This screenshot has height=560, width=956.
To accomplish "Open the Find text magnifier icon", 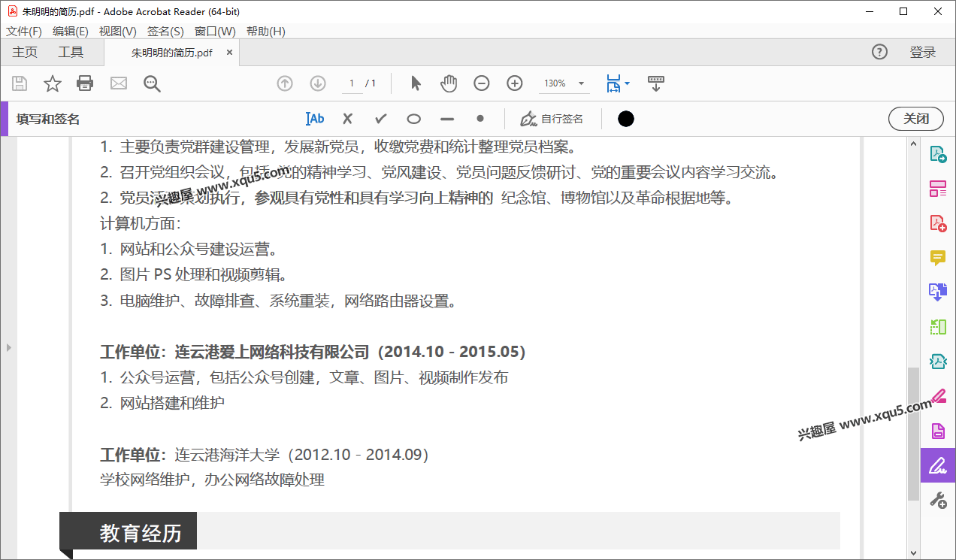I will pyautogui.click(x=152, y=83).
